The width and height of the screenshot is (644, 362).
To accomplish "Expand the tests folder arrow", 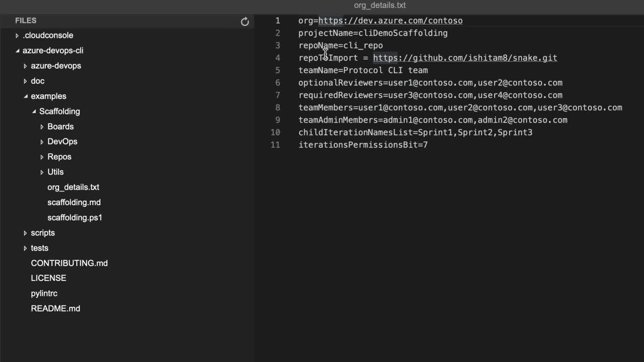I will [25, 248].
